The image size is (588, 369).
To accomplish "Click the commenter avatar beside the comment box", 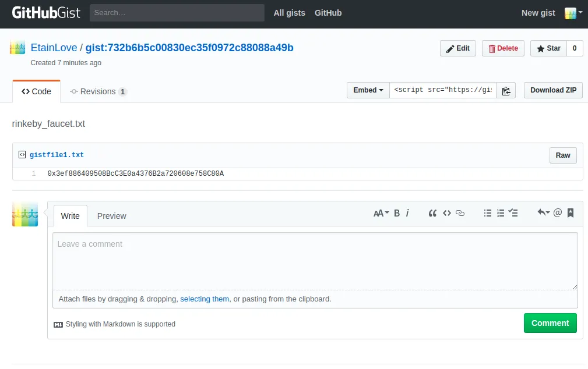I will point(25,214).
